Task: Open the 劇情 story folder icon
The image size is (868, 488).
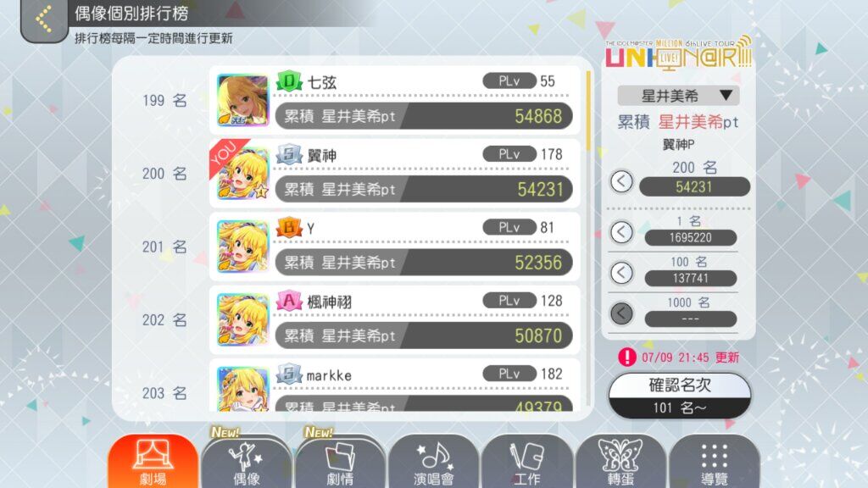Action: pyautogui.click(x=340, y=462)
